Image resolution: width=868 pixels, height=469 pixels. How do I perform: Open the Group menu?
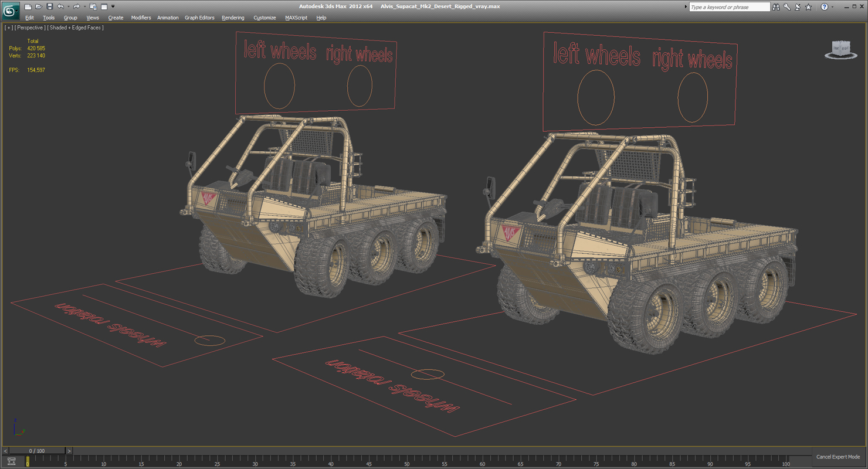click(70, 18)
